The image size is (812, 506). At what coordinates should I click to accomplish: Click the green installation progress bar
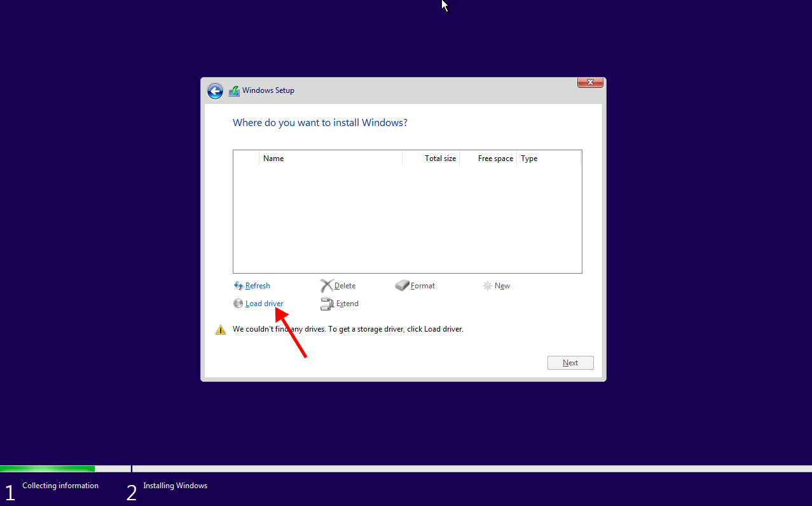point(48,468)
